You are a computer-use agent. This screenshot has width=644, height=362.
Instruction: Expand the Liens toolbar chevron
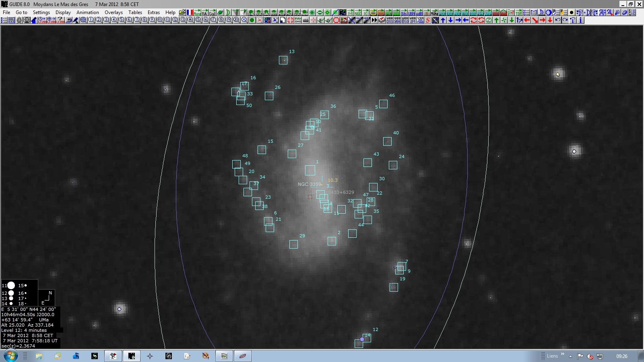click(563, 354)
